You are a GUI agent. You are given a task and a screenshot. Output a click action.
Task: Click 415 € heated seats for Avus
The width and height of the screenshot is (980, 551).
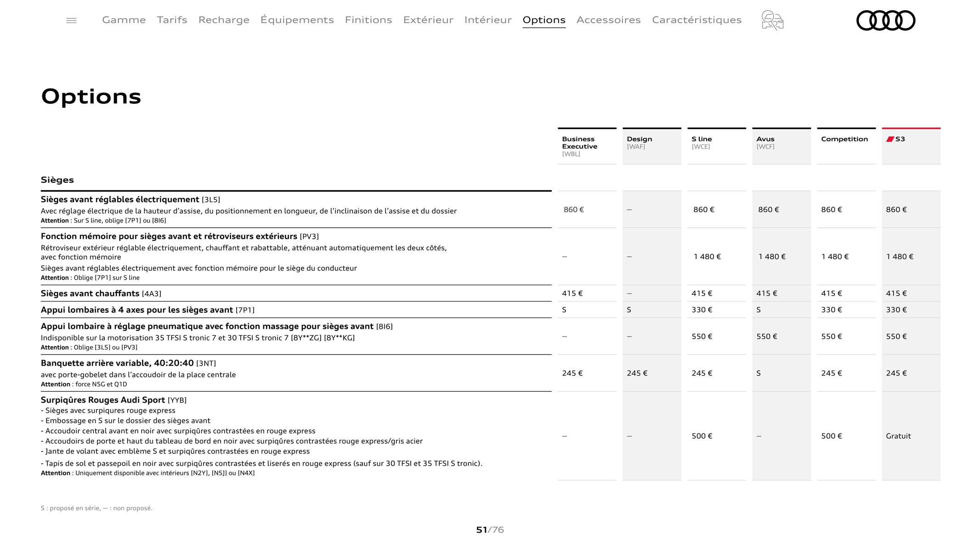pos(767,293)
